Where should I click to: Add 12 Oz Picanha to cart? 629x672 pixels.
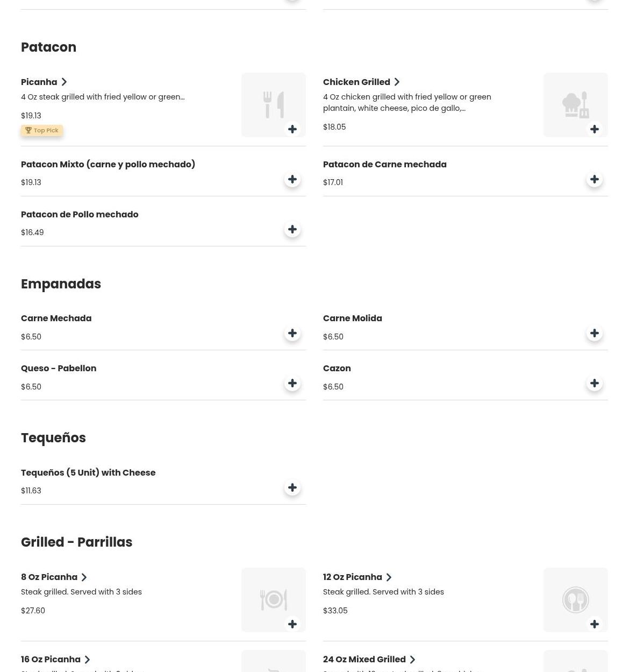(x=595, y=624)
